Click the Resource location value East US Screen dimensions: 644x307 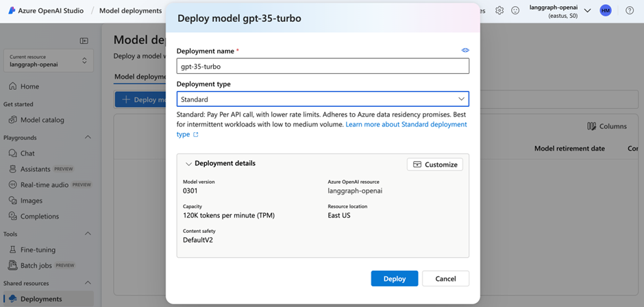[x=339, y=215]
